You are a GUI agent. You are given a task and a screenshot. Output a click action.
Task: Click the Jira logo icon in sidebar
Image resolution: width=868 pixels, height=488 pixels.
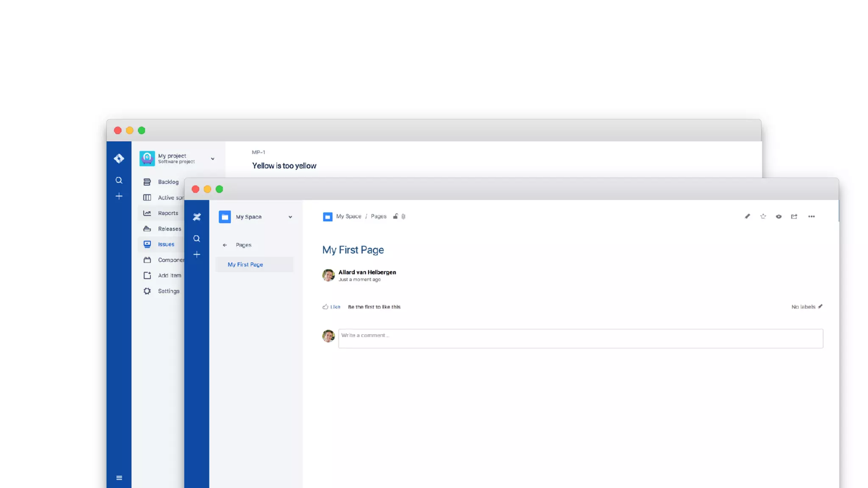click(x=119, y=158)
